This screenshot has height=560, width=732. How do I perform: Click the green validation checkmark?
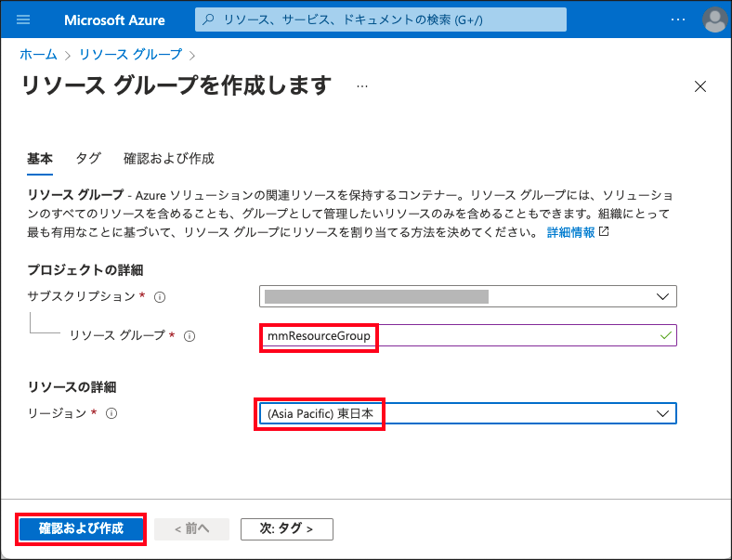666,335
